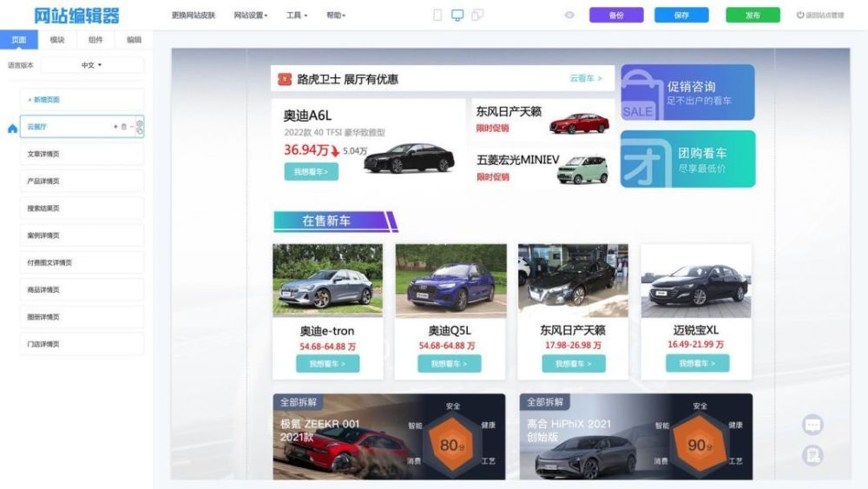868x489 pixels.
Task: Select the multi-device view icon
Action: tap(477, 15)
